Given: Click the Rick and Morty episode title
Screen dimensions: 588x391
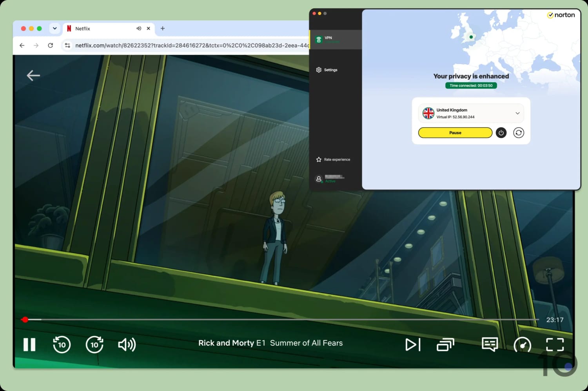Looking at the screenshot, I should coord(270,343).
